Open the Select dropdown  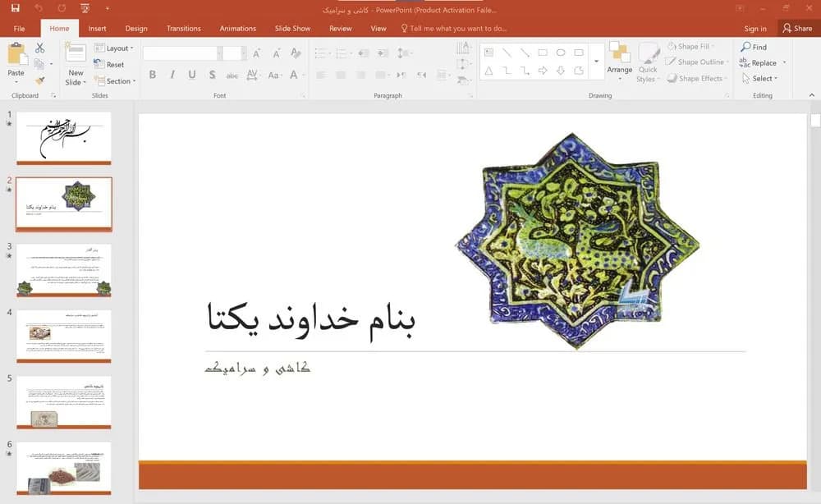coord(759,79)
